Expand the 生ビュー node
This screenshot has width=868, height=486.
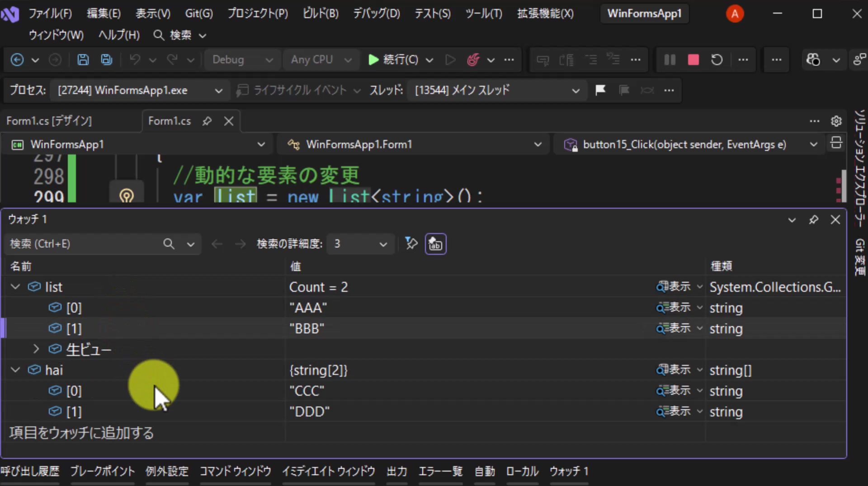point(36,349)
